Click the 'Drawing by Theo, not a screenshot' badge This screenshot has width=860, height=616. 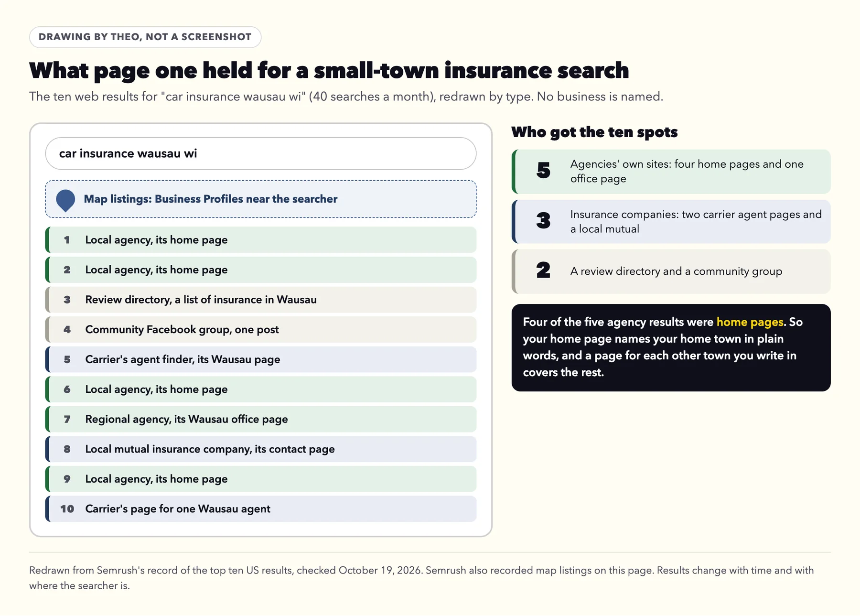[145, 37]
